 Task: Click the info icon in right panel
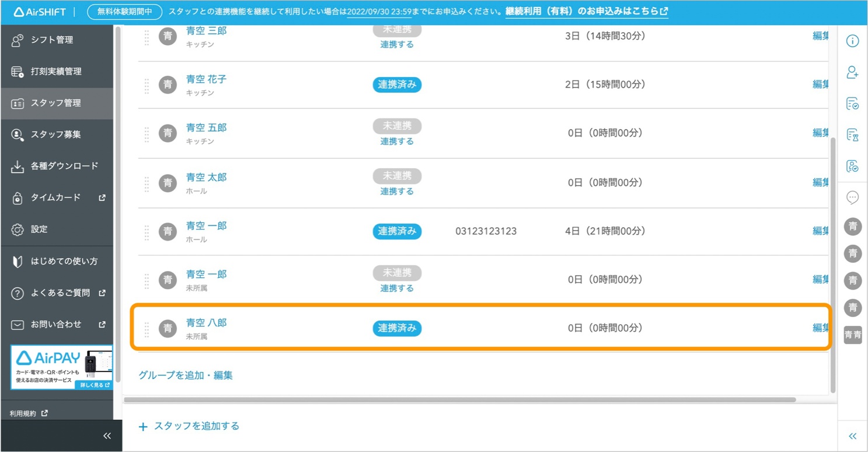pyautogui.click(x=852, y=41)
